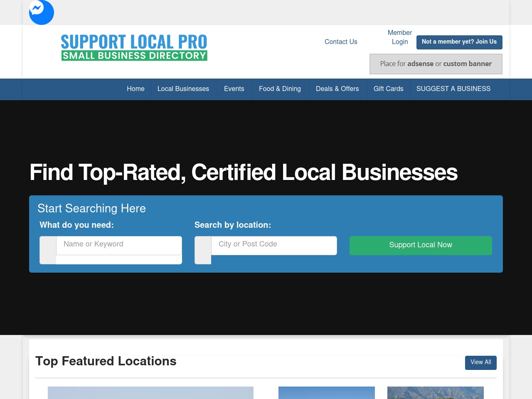532x399 pixels.
Task: Click the adsense or custom banner placeholder
Action: (x=436, y=64)
